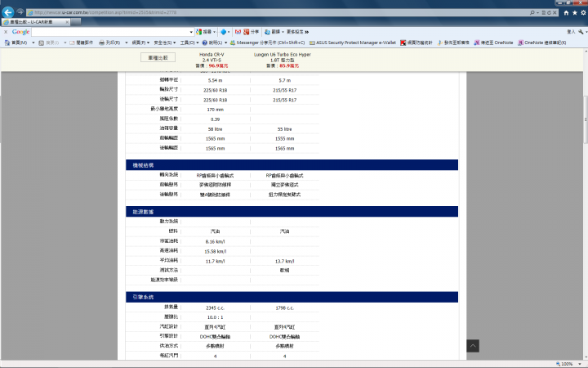588x368 pixels.
Task: Click the browser Forward arrow
Action: [x=20, y=12]
